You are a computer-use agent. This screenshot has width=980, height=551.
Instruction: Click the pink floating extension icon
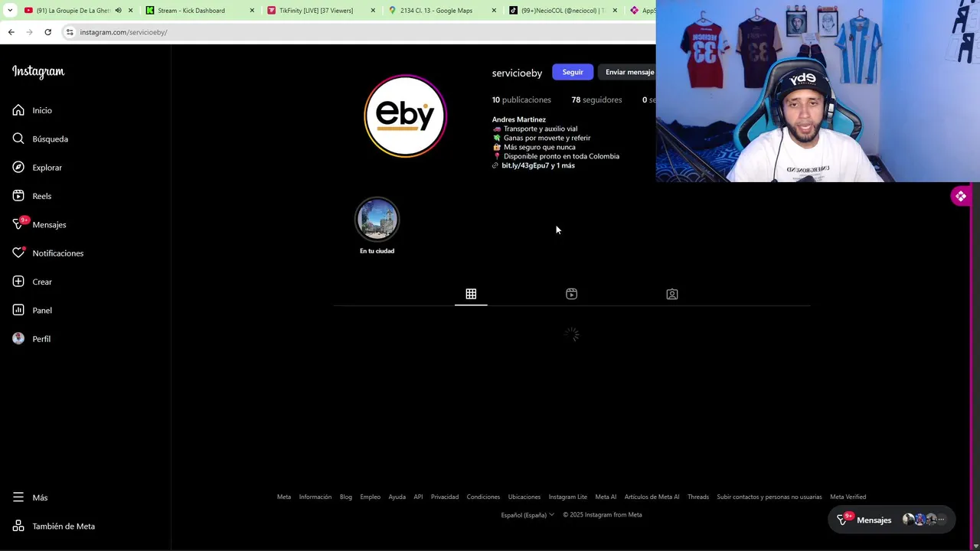point(961,197)
